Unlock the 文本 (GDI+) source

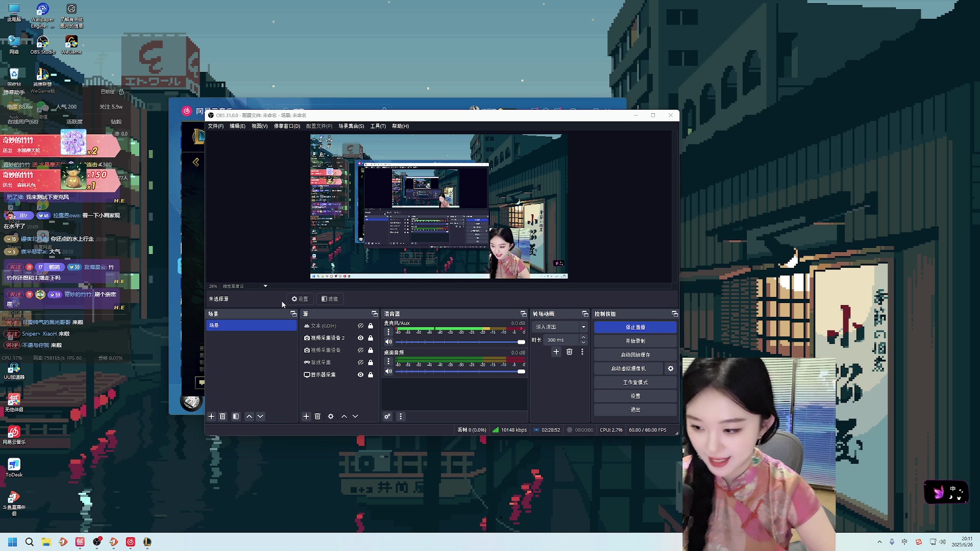pyautogui.click(x=371, y=325)
